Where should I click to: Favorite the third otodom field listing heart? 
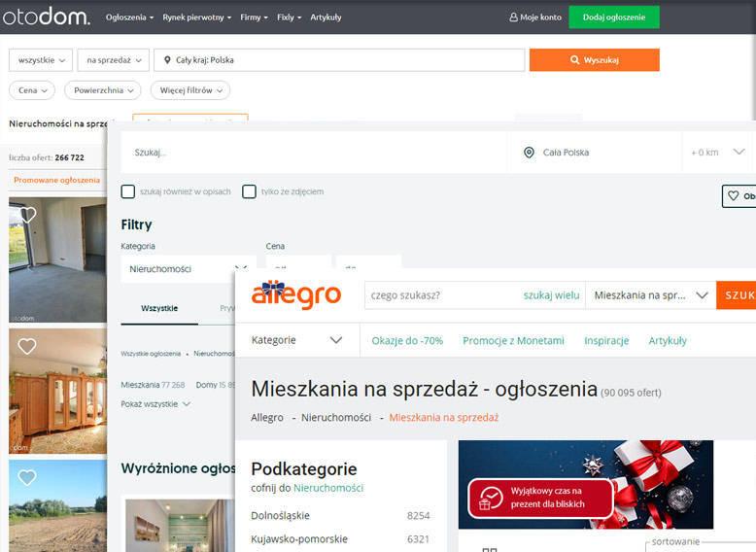click(27, 477)
